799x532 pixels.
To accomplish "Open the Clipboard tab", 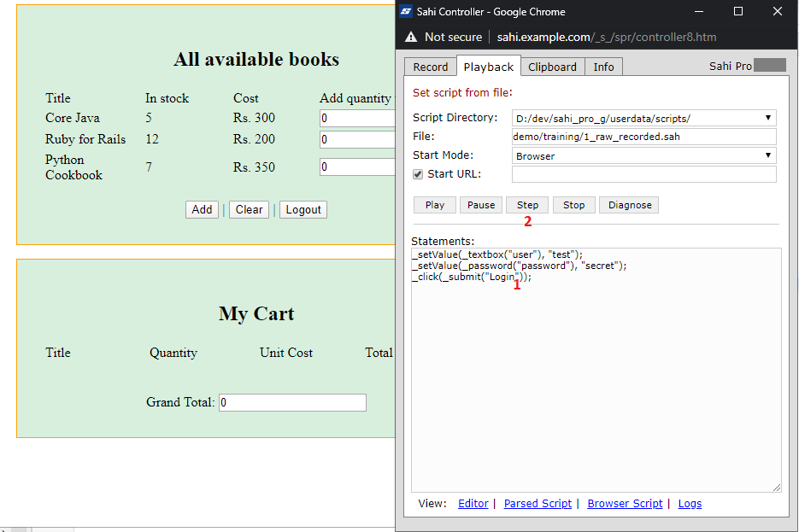I will pos(552,67).
